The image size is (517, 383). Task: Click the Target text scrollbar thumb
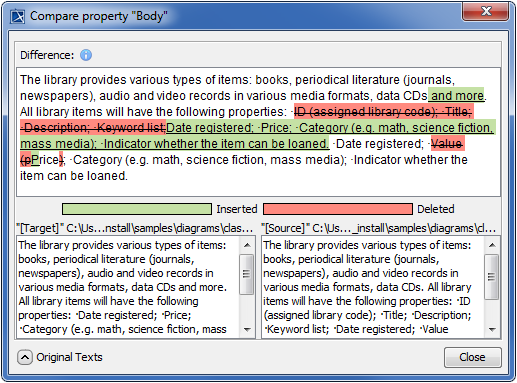click(x=247, y=274)
